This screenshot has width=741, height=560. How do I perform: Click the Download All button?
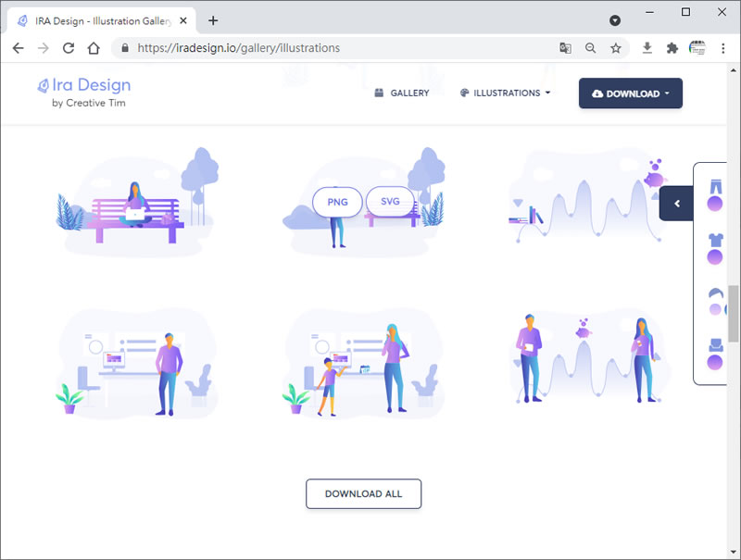(x=363, y=494)
